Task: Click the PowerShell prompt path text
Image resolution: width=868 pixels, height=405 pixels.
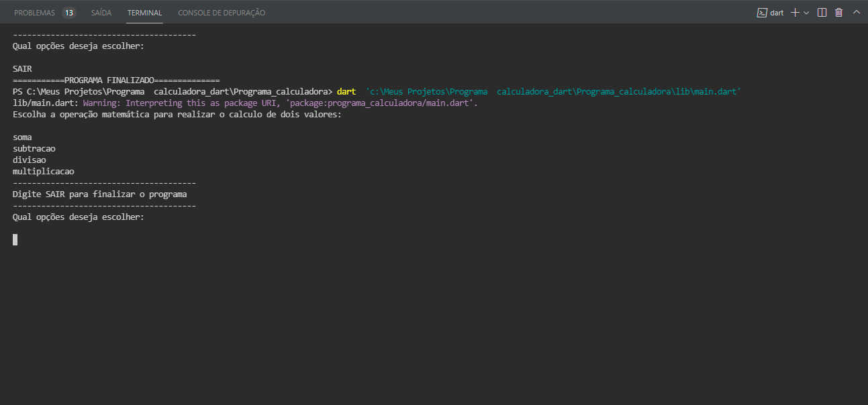Action: pyautogui.click(x=173, y=91)
